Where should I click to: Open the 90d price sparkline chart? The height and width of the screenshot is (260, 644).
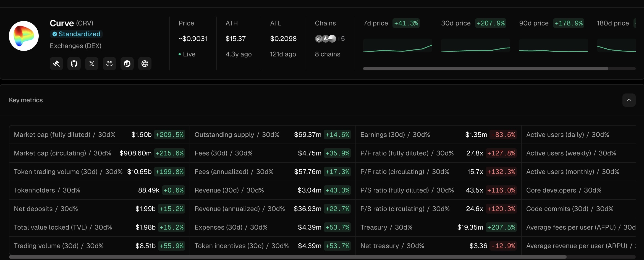554,45
